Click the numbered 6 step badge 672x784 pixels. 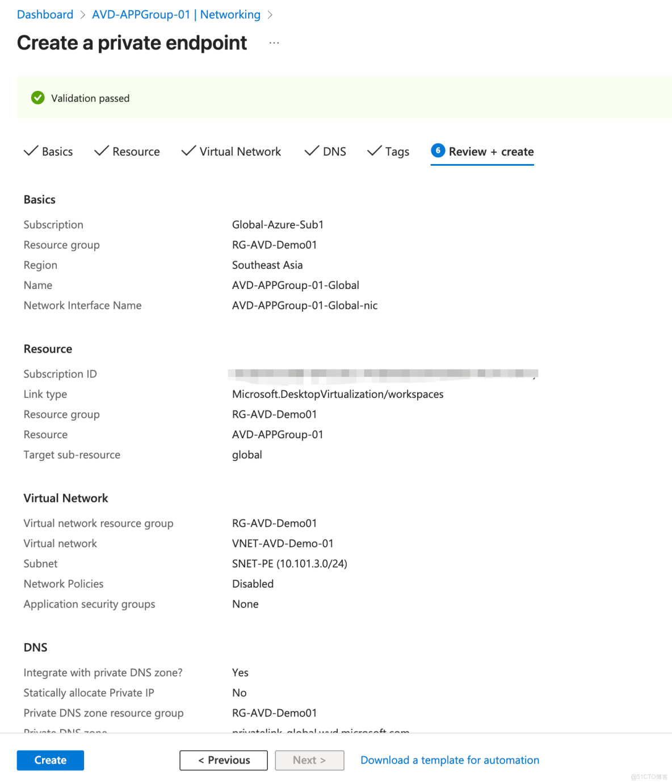point(437,151)
